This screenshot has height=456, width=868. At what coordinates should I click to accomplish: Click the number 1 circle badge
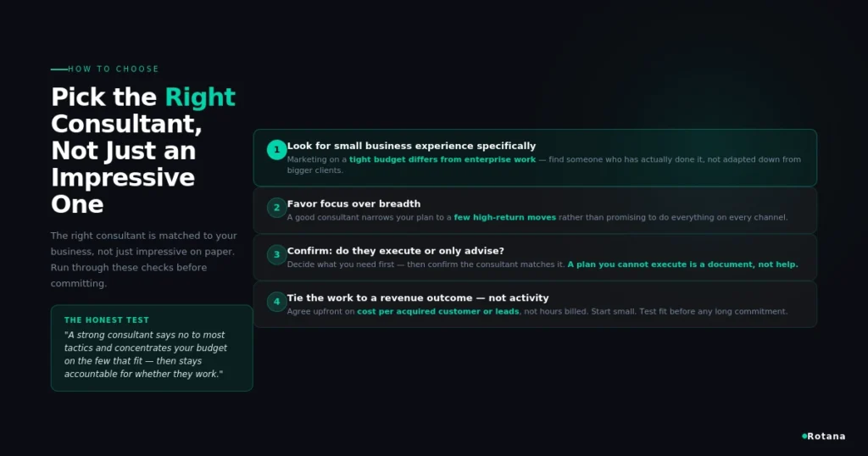tap(277, 150)
